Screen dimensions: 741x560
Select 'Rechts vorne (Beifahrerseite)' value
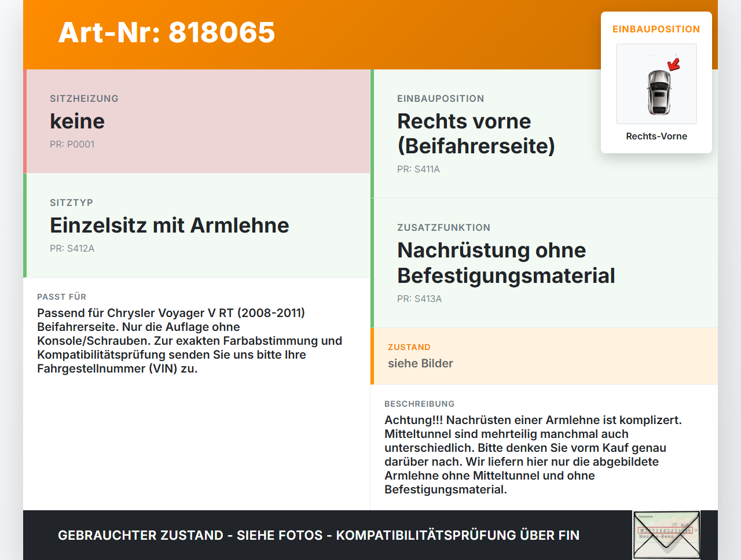[476, 134]
